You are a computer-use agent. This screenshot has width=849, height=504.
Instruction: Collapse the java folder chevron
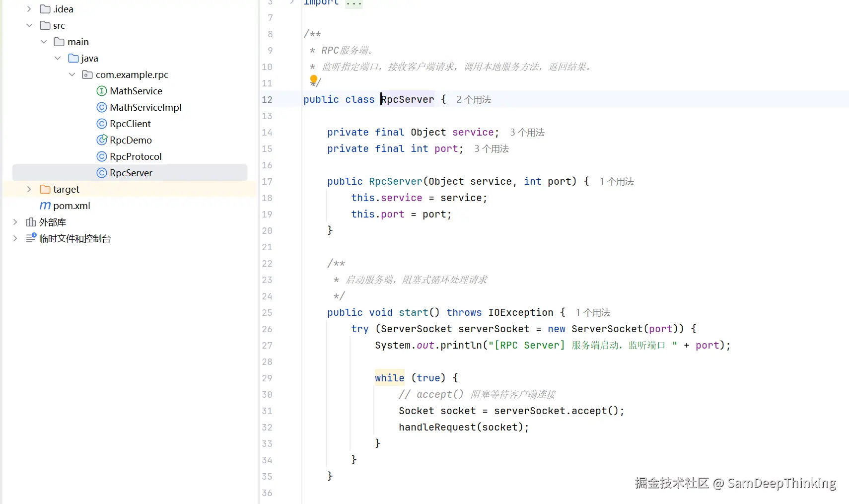coord(58,58)
